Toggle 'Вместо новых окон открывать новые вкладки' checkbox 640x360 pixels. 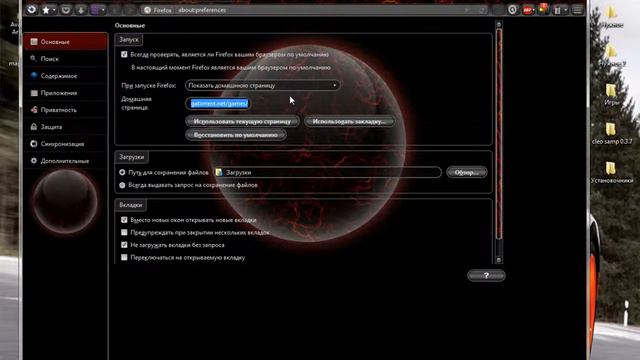pyautogui.click(x=124, y=220)
